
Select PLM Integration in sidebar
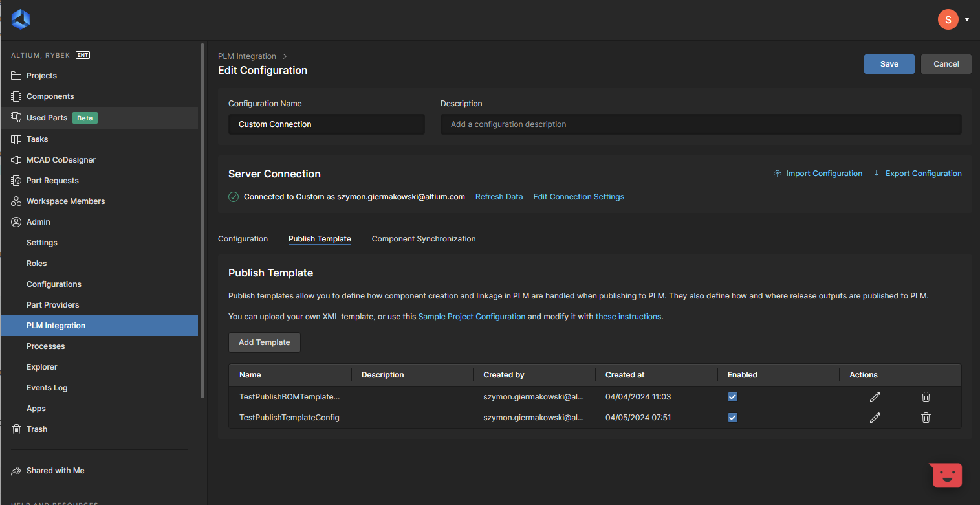pyautogui.click(x=99, y=326)
